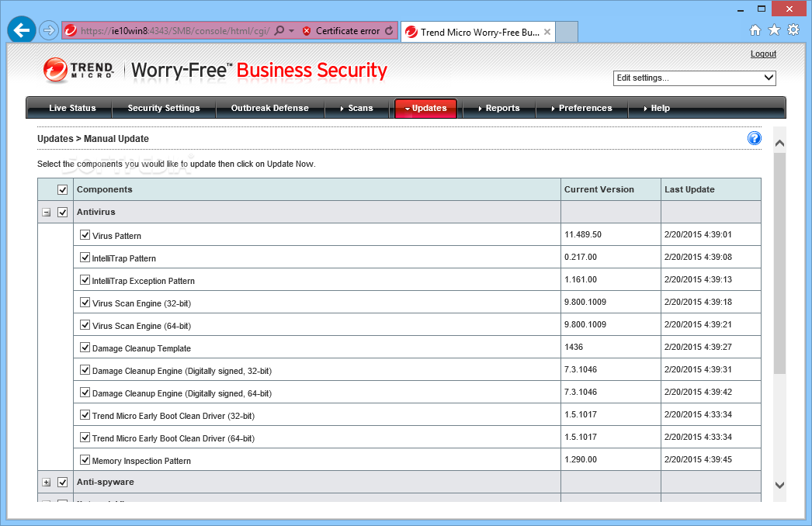Click scrollbar up arrow
Screen dimensions: 812x526
click(779, 143)
